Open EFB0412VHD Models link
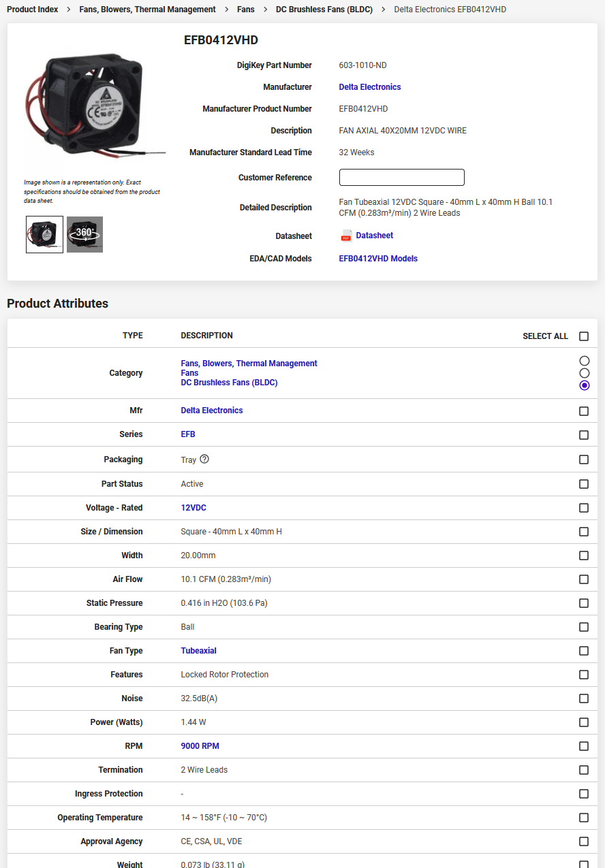 click(378, 259)
